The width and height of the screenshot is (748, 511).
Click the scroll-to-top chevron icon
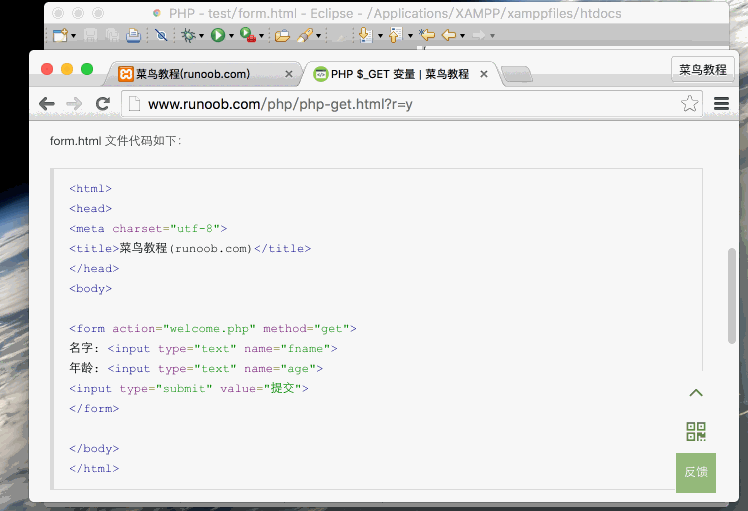click(696, 393)
